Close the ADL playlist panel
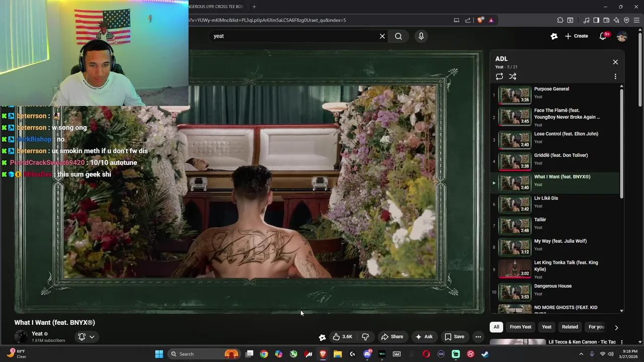The image size is (644, 362). tap(615, 62)
